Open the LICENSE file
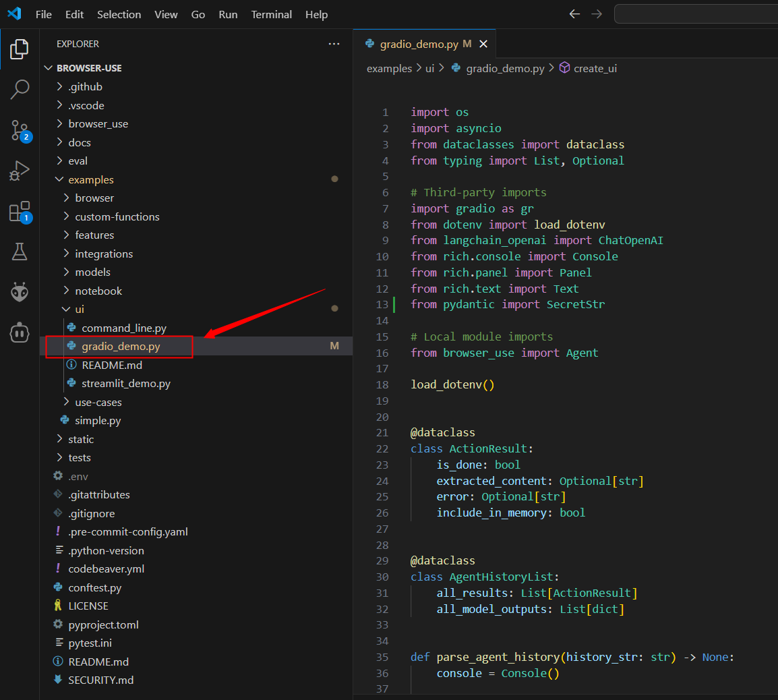Screen dimensions: 778x700 pos(196,606)
